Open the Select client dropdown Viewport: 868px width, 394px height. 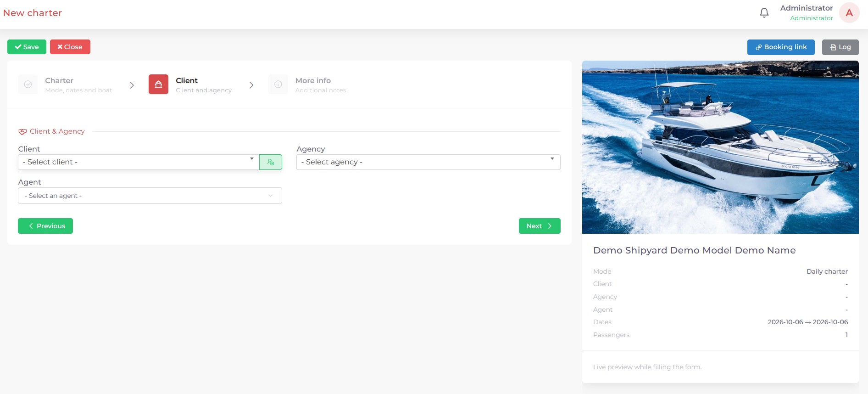pyautogui.click(x=139, y=162)
